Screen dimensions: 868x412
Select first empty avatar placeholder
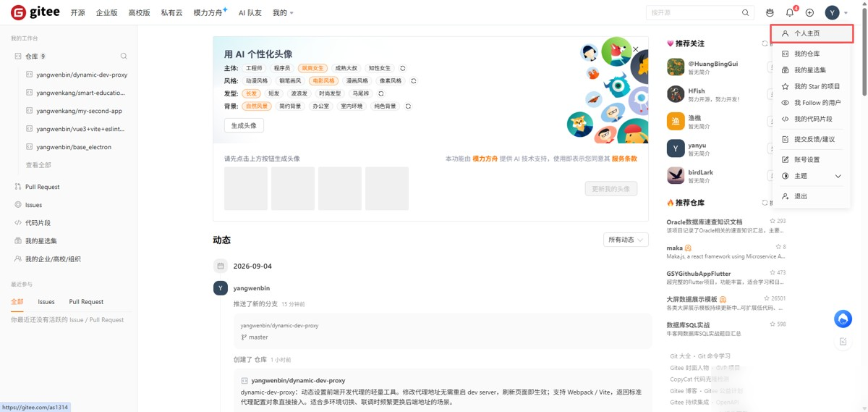(246, 188)
